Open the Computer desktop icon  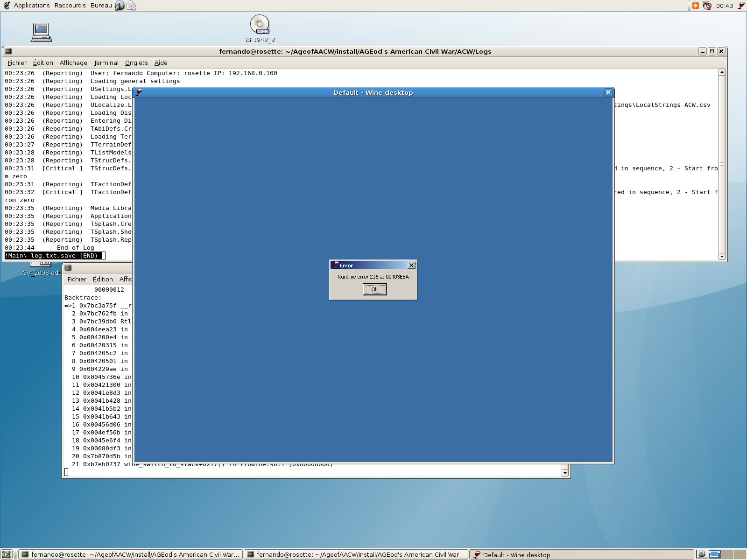click(x=41, y=32)
